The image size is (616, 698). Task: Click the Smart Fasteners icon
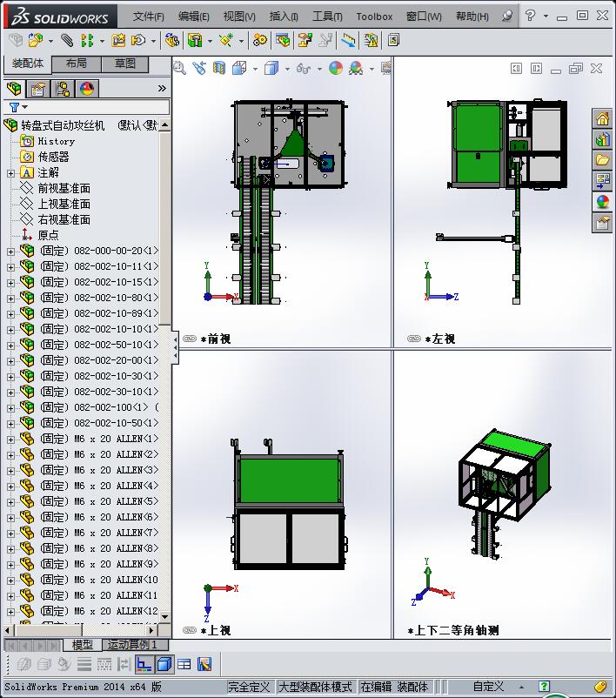coord(118,41)
